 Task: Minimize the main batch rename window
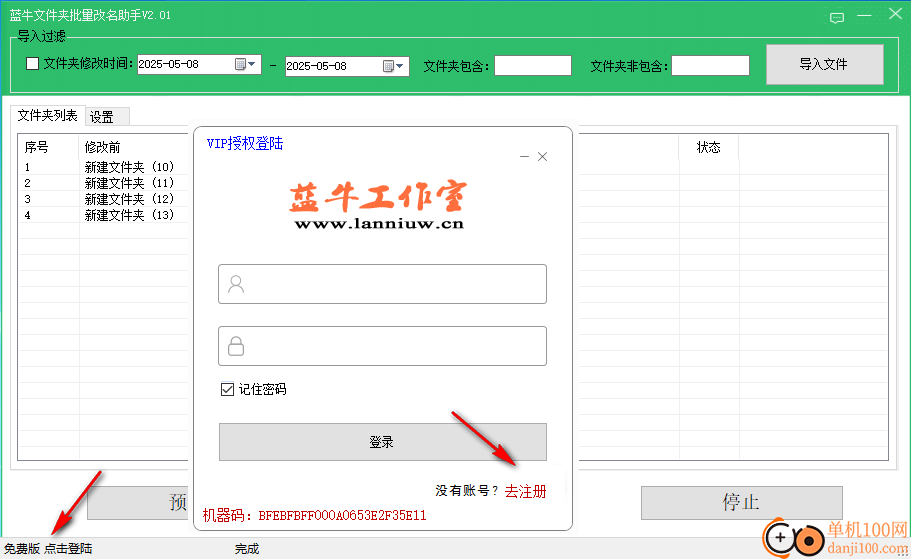pos(865,16)
